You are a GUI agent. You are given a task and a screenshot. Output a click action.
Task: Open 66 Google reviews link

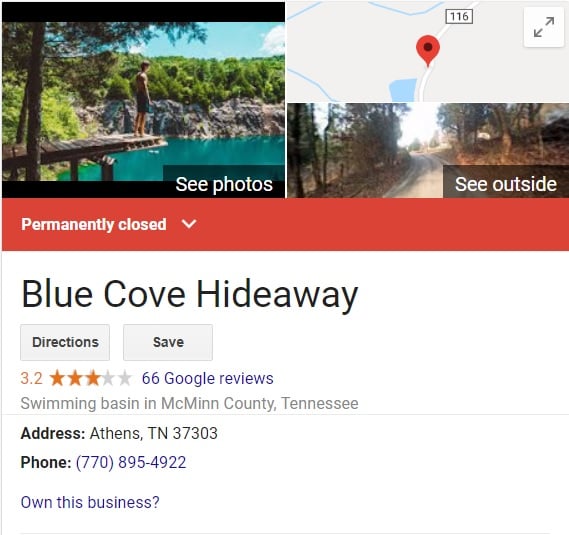[208, 378]
